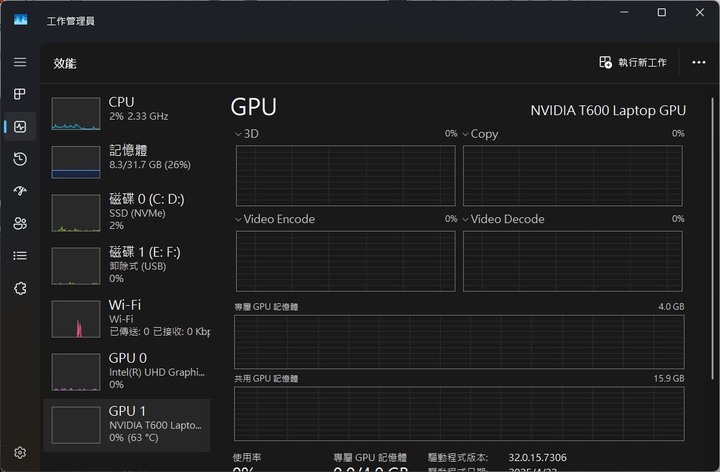Screen dimensions: 720x472
Task: Click 執行新工作 run new task button
Action: 633,62
